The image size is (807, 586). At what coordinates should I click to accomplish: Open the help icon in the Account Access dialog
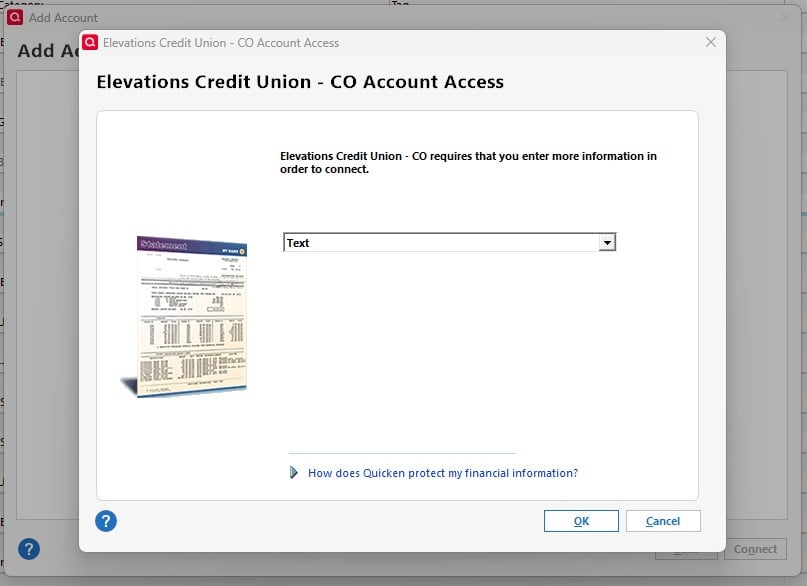click(x=106, y=521)
